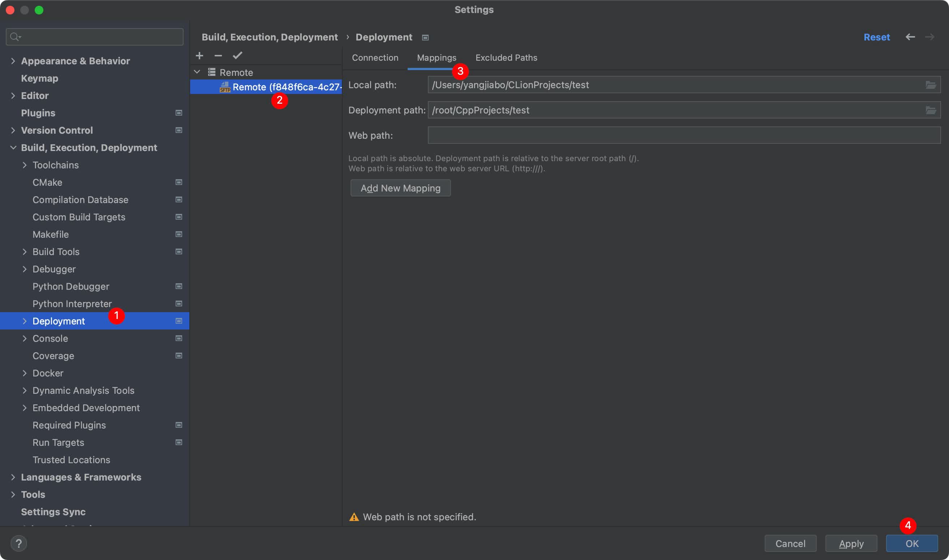The width and height of the screenshot is (949, 560).
Task: Click the Apply button
Action: (851, 543)
